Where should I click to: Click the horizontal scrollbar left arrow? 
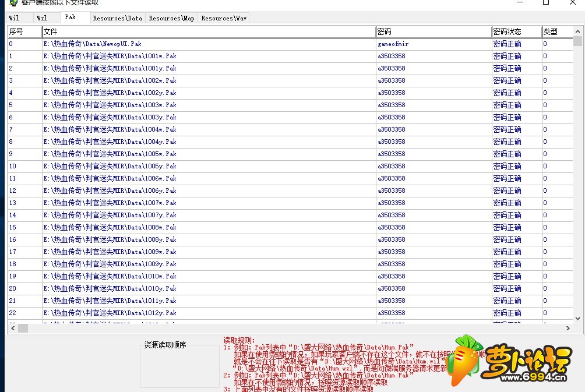[13, 329]
